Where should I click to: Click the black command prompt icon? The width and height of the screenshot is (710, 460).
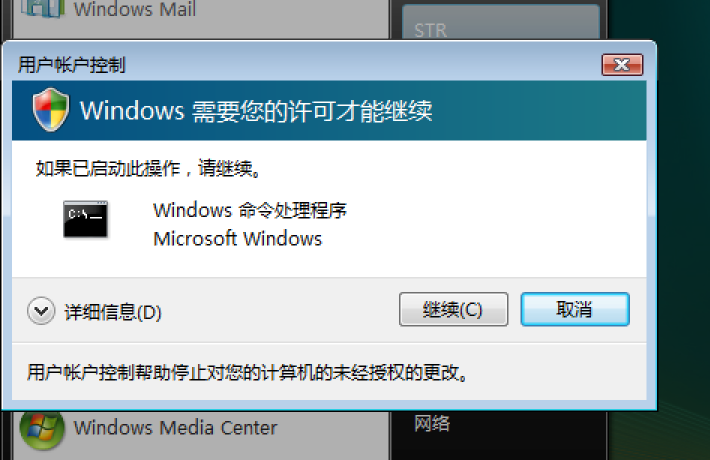point(86,220)
